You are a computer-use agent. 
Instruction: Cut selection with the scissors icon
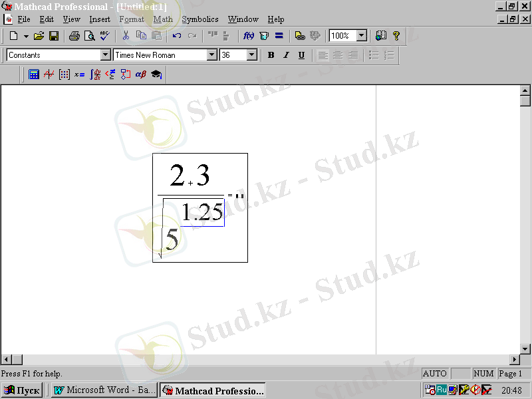[126, 36]
